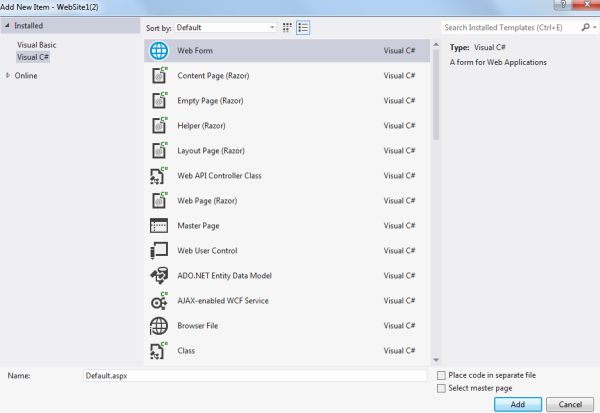Select the Web Page (Razor) label

[207, 201]
